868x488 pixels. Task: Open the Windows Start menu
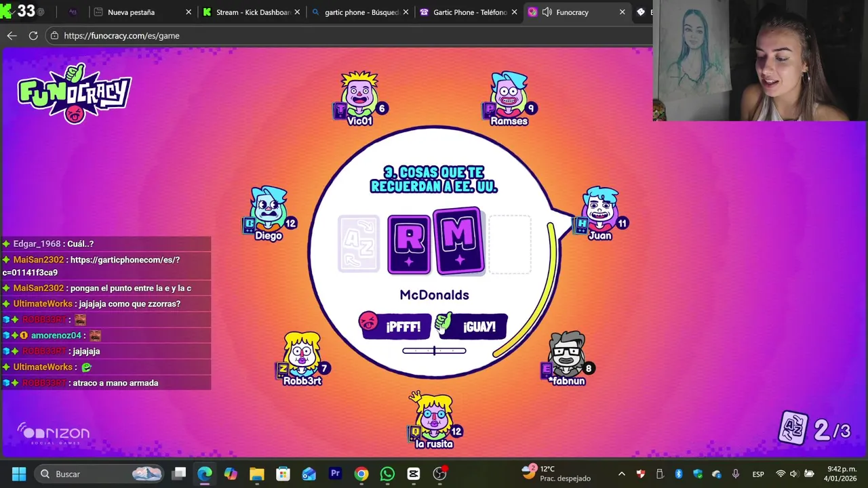point(19,474)
